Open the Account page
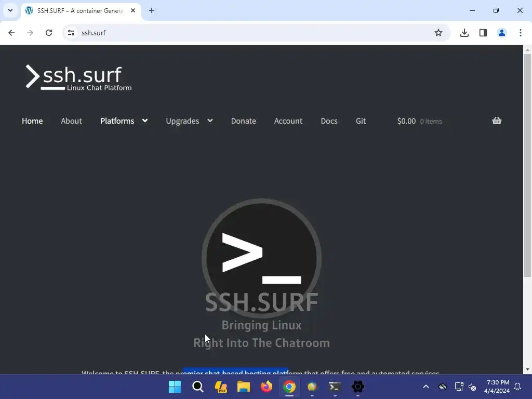This screenshot has height=399, width=532. (288, 121)
